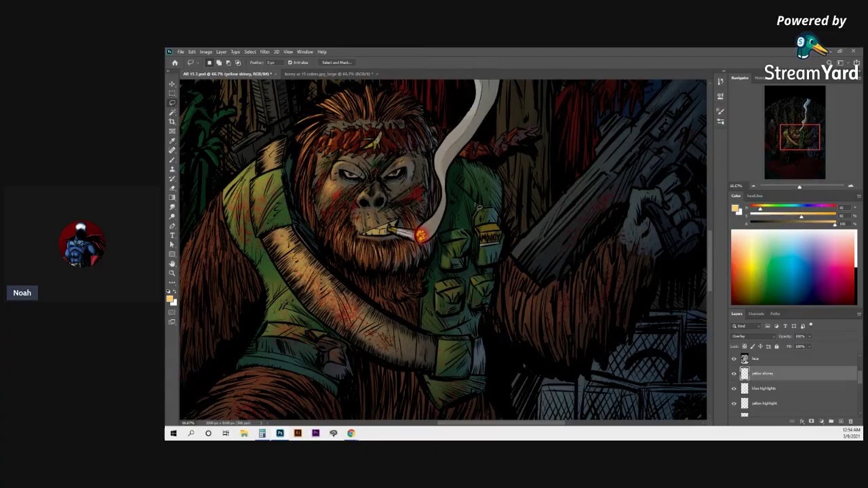
Task: Choose the Crop tool
Action: pos(172,122)
